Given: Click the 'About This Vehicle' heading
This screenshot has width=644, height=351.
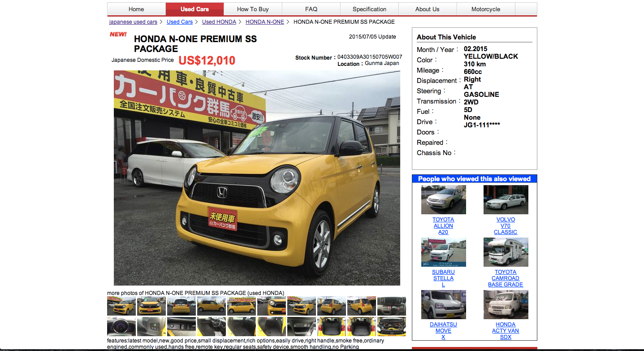Looking at the screenshot, I should [446, 37].
